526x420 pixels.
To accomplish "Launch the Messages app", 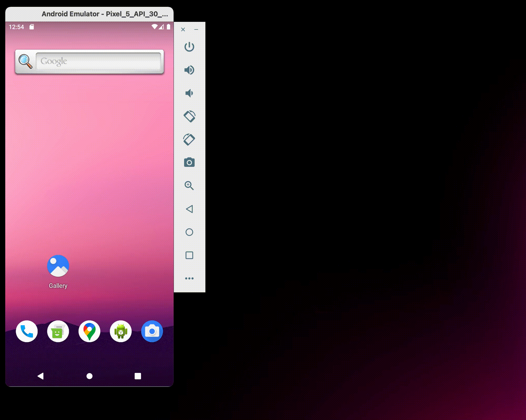I will pyautogui.click(x=58, y=331).
